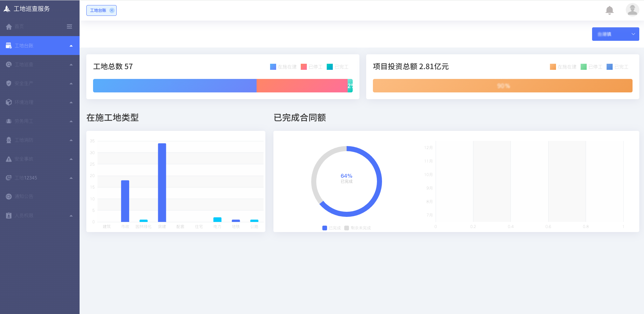Viewport: 644px width, 314px height.
Task: Toggle 已完成 legend under the donut chart
Action: point(331,228)
